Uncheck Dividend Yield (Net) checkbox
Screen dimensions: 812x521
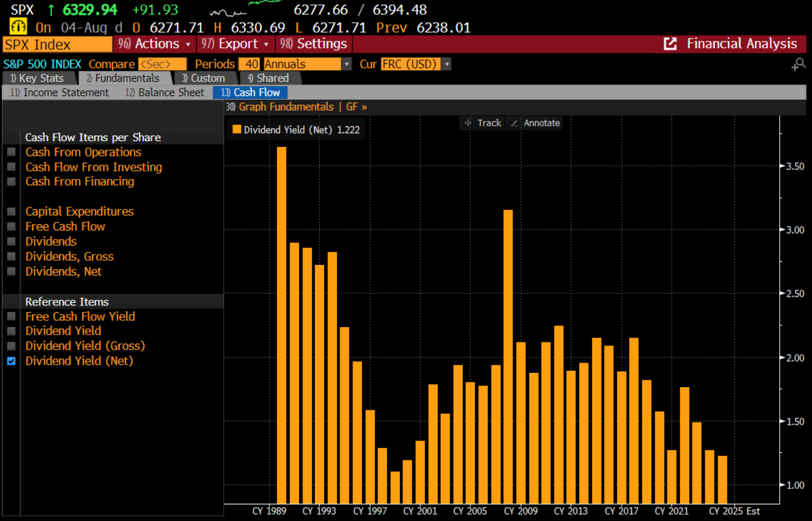[x=11, y=361]
